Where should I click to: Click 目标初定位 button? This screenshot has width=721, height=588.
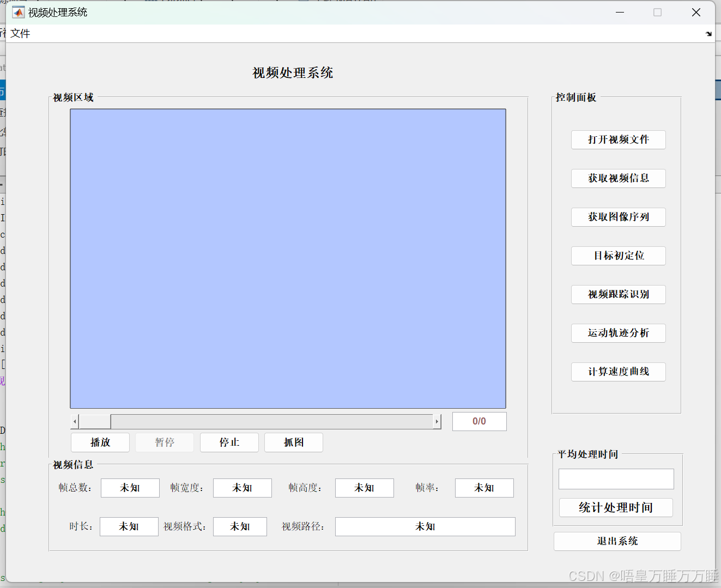[619, 256]
